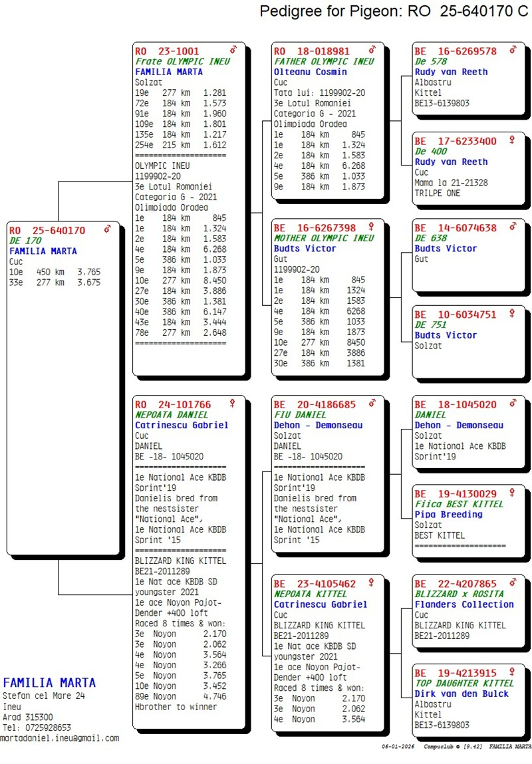Click the female symbol next to BE 17-6233400

tap(512, 140)
